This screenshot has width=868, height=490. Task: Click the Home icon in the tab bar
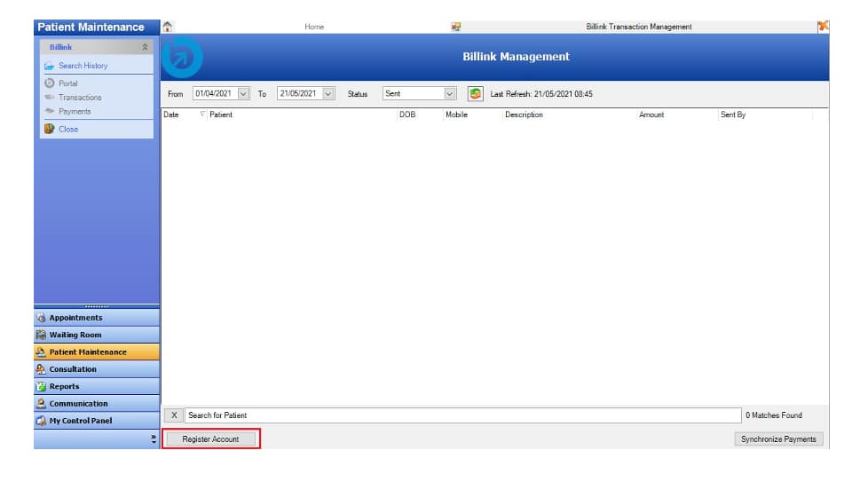point(167,27)
